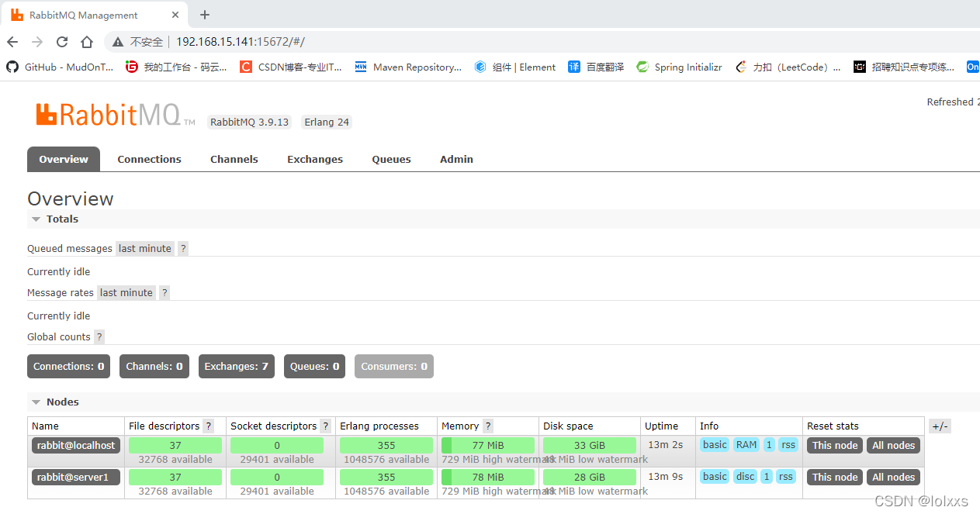This screenshot has width=980, height=514.
Task: Open the Element 组件 bookmark
Action: (x=515, y=67)
